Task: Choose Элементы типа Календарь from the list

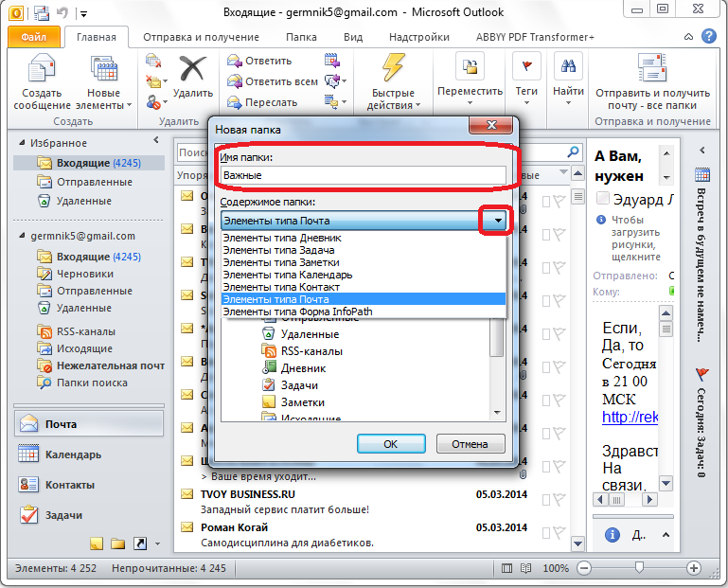Action: [364, 275]
